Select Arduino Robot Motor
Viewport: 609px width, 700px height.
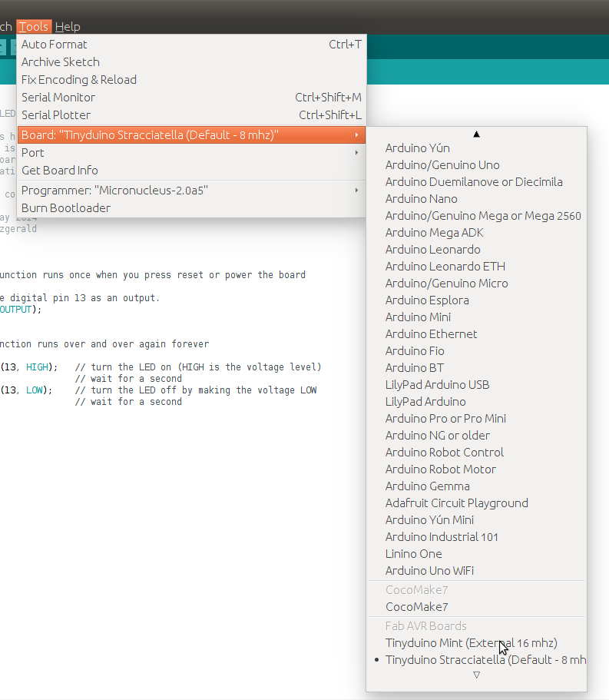click(x=476, y=469)
